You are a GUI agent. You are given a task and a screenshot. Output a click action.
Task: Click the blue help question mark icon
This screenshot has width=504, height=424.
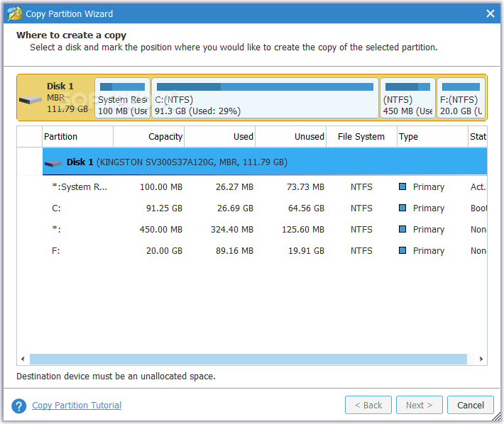tap(19, 406)
